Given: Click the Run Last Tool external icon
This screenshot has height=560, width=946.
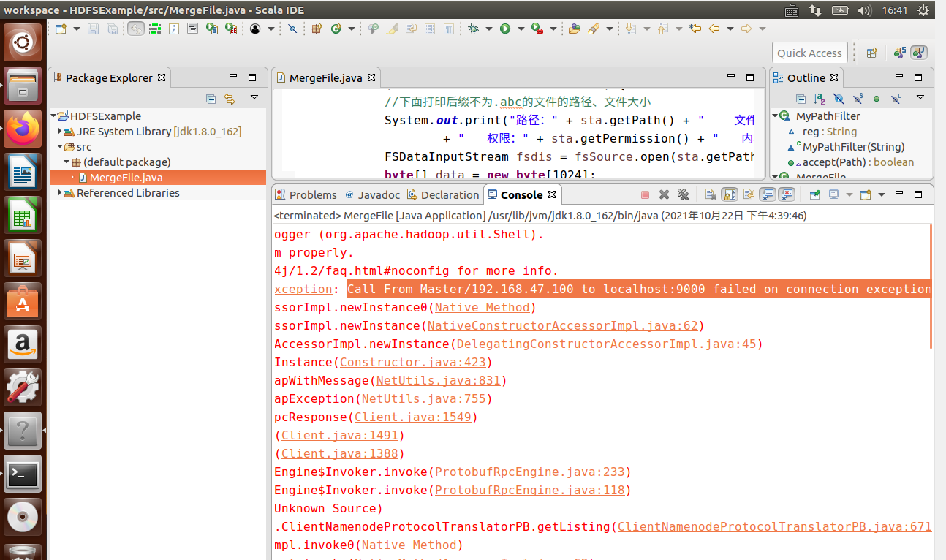Looking at the screenshot, I should coord(537,29).
